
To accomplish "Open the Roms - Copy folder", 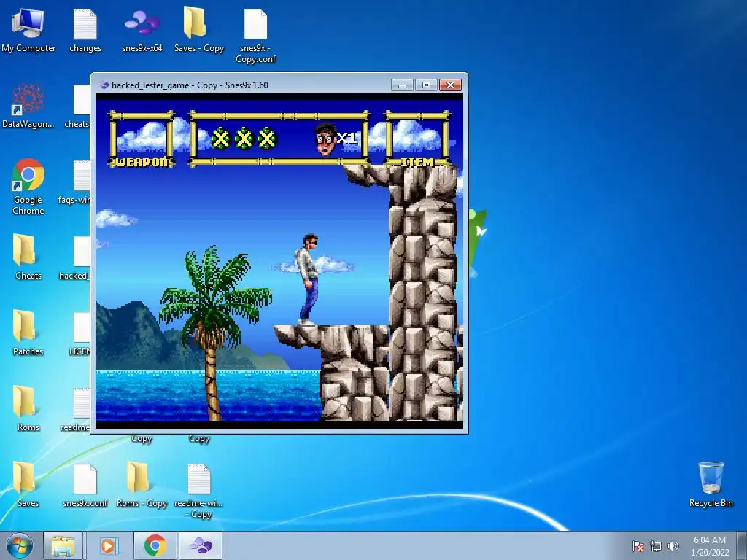I will tap(142, 485).
